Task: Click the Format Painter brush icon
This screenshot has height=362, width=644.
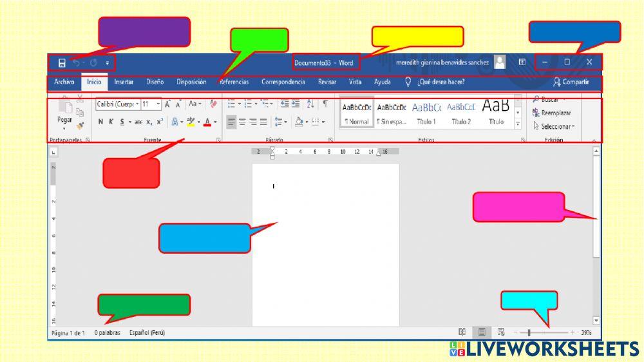Action: point(80,126)
